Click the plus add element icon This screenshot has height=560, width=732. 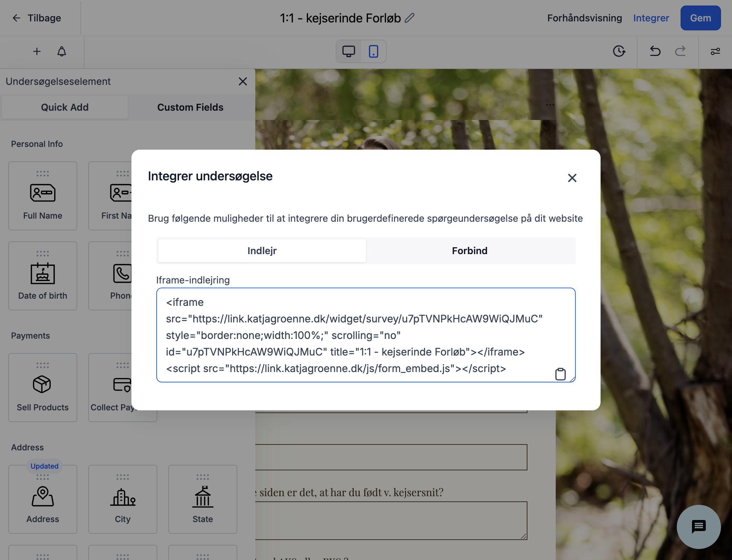point(37,52)
